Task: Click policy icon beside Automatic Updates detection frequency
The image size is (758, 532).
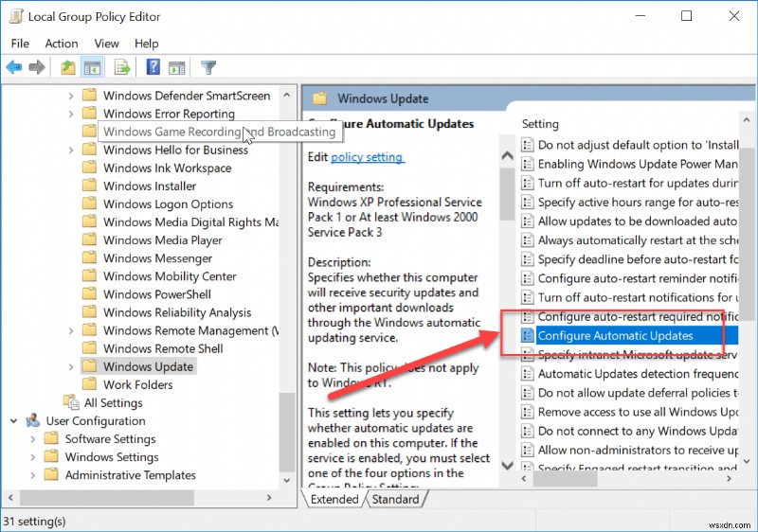Action: [528, 374]
